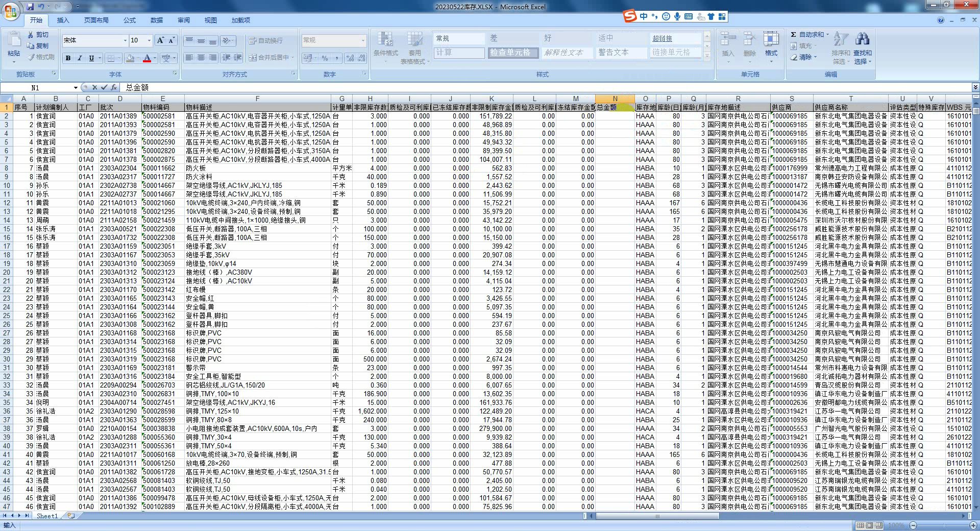Open the round Office button menu
Screen dimensions: 980x531
11,11
